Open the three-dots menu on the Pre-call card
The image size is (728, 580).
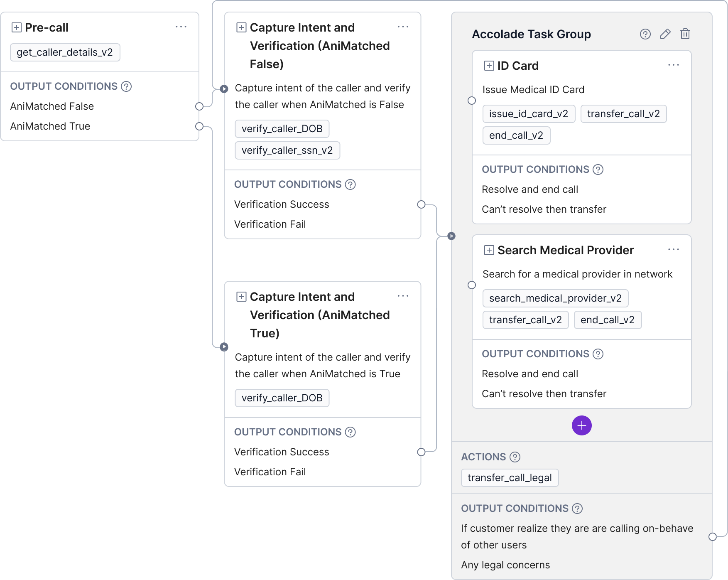pyautogui.click(x=181, y=27)
